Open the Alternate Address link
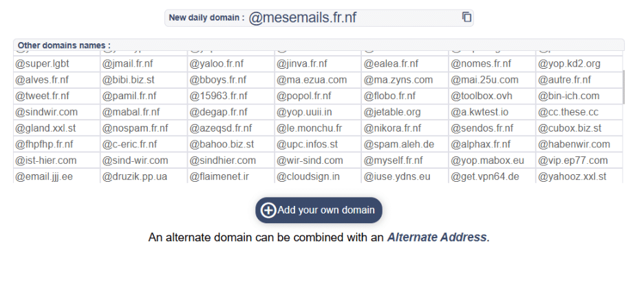Screen dimensions: 644x281 pos(438,238)
